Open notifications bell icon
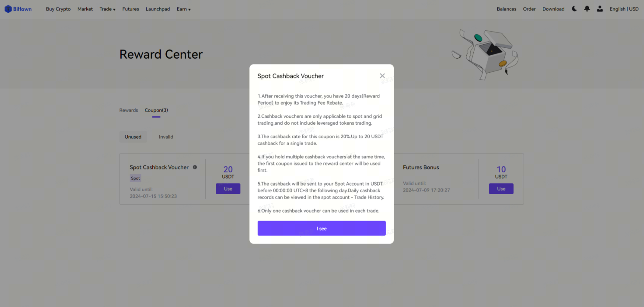Image resolution: width=644 pixels, height=307 pixels. click(587, 9)
